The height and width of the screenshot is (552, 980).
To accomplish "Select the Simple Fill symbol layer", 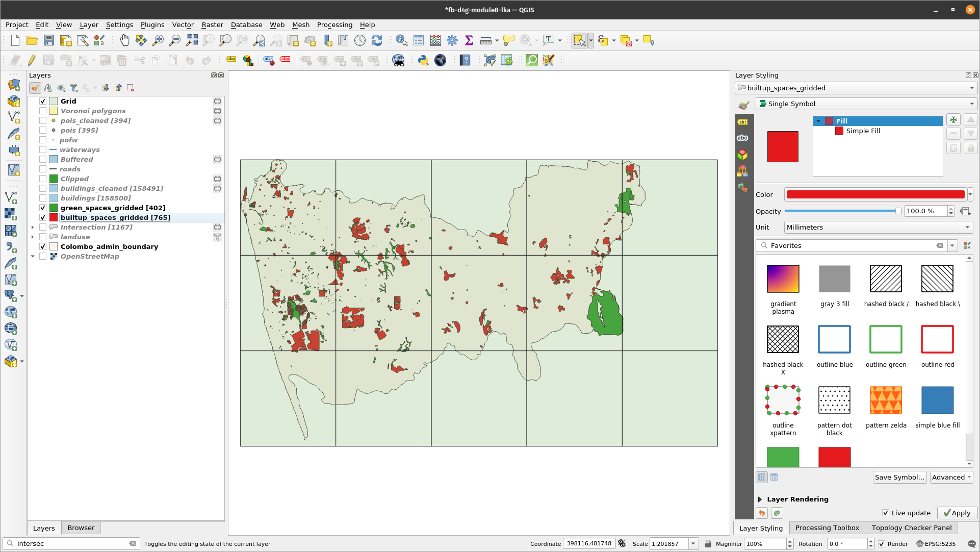I will (x=863, y=131).
